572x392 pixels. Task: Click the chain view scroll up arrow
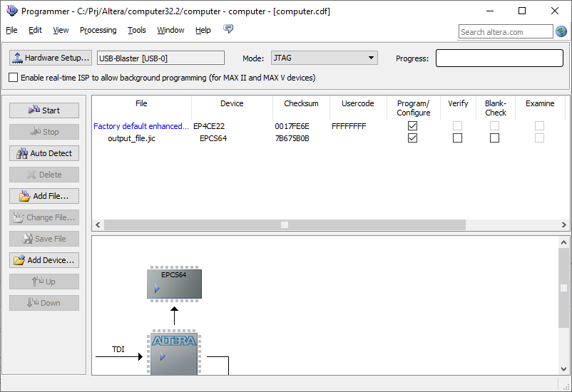563,242
